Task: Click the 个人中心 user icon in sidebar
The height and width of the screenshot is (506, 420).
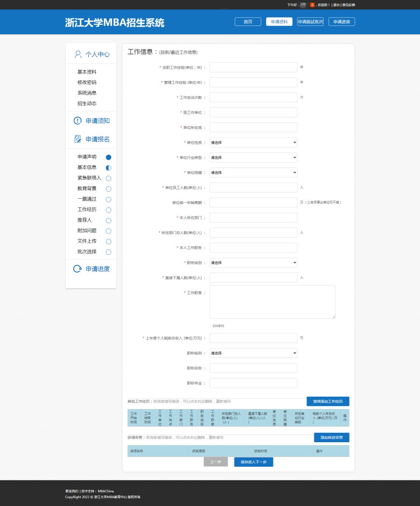Action: 77,54
